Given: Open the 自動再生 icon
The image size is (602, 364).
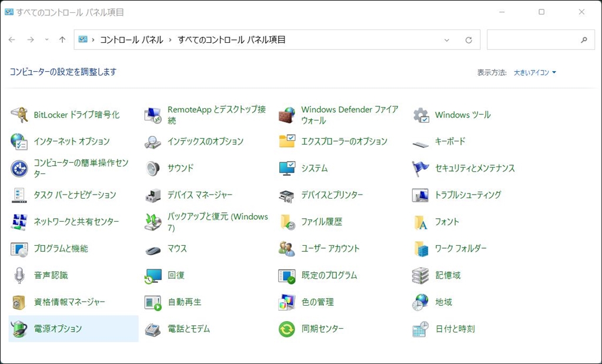Looking at the screenshot, I should 153,302.
